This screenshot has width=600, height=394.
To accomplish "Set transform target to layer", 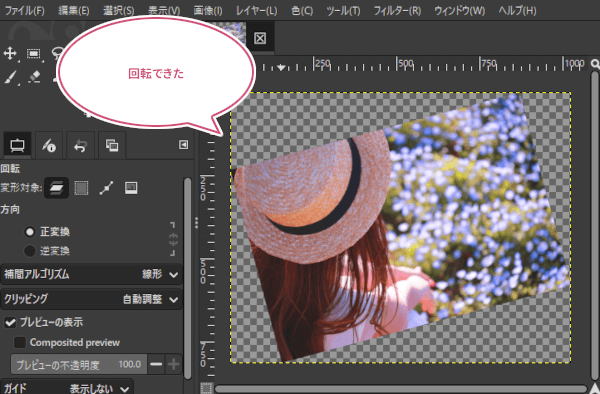I will (x=56, y=188).
